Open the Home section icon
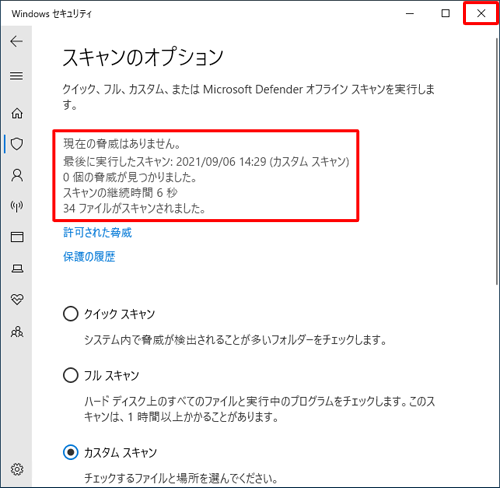The height and width of the screenshot is (488, 500). tap(17, 113)
